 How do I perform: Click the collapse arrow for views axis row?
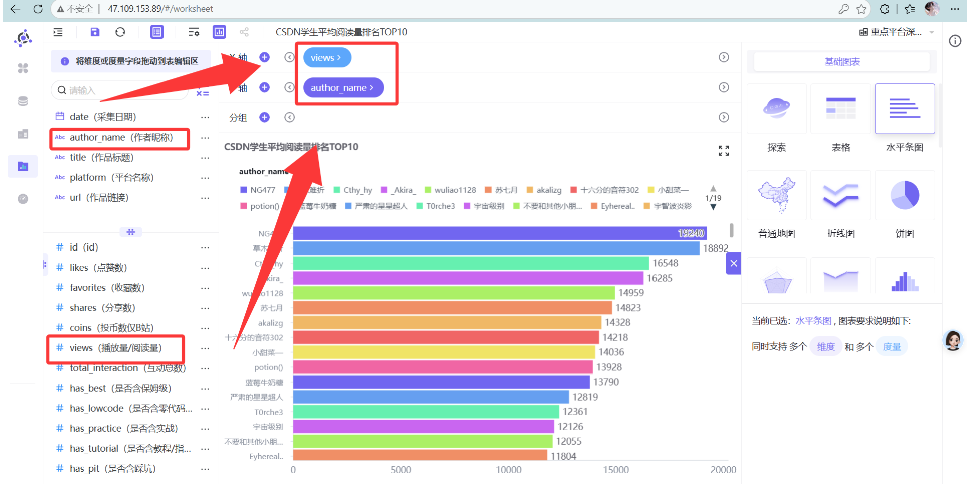point(289,57)
